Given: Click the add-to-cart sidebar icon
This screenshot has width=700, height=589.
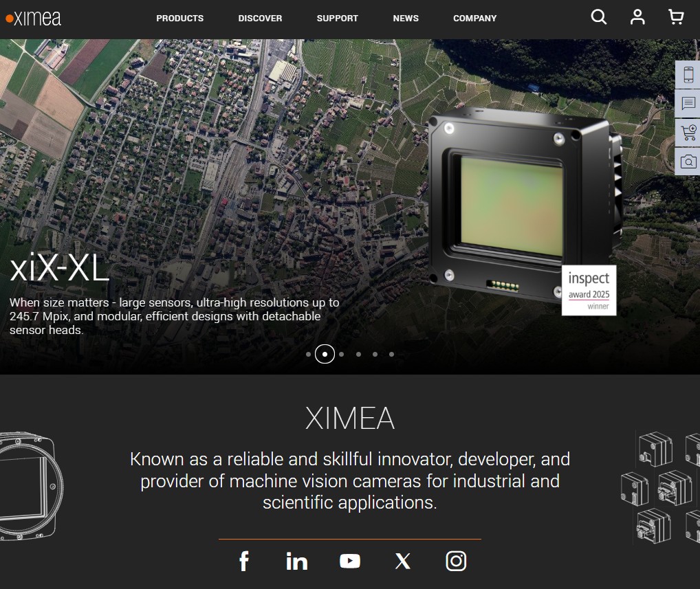Looking at the screenshot, I should pos(688,133).
